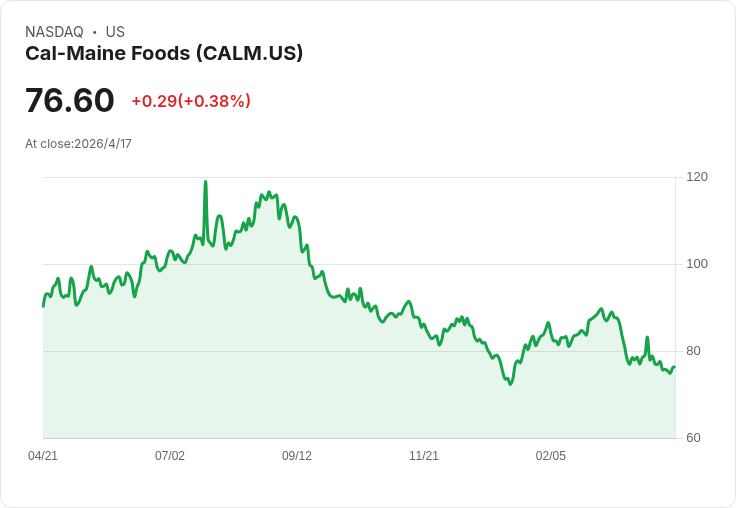Select the 11/21 date on x-axis

[424, 456]
